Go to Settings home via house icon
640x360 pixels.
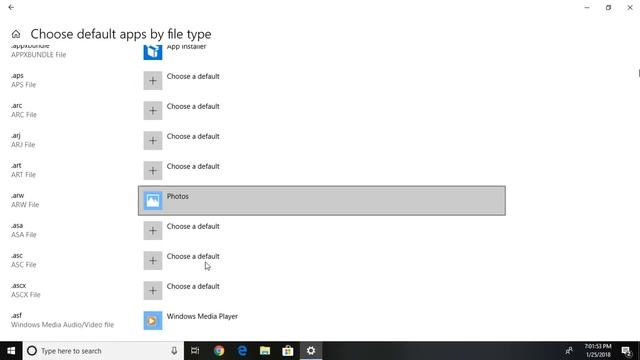(16, 34)
